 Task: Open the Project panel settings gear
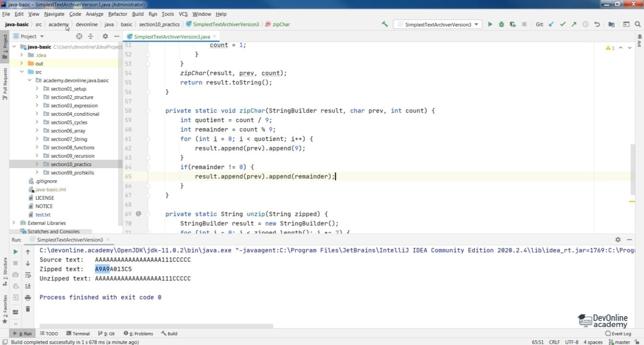click(105, 36)
